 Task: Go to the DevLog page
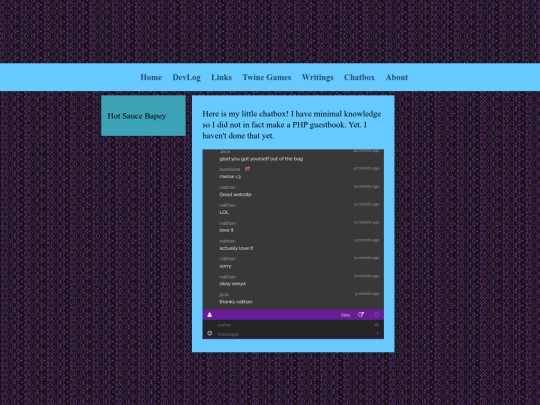tap(186, 77)
